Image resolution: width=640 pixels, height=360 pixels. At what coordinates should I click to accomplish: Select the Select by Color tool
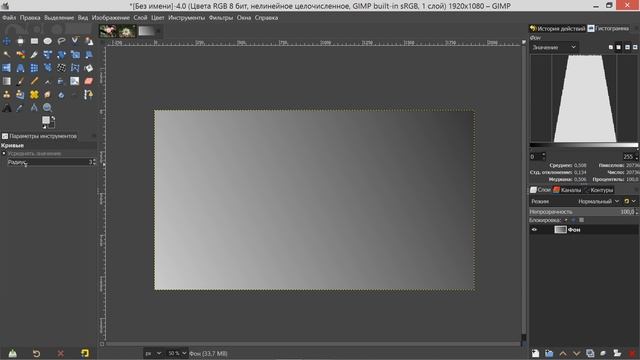click(x=20, y=54)
